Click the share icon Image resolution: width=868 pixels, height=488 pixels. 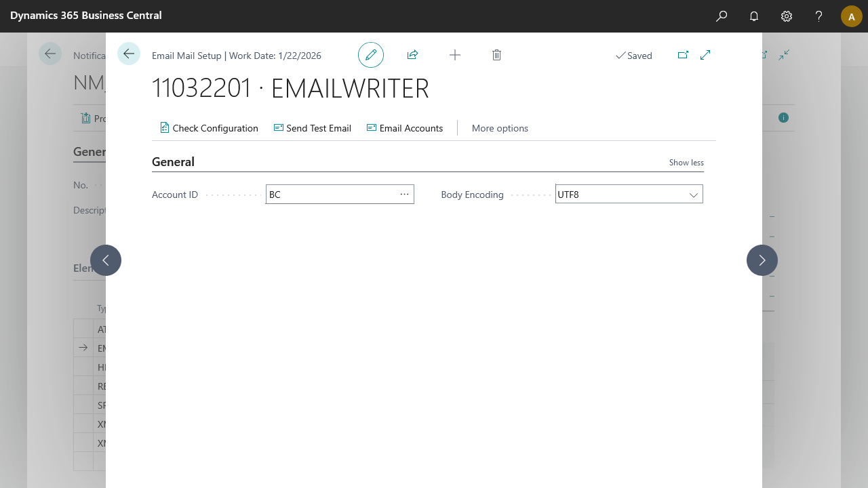click(x=412, y=55)
